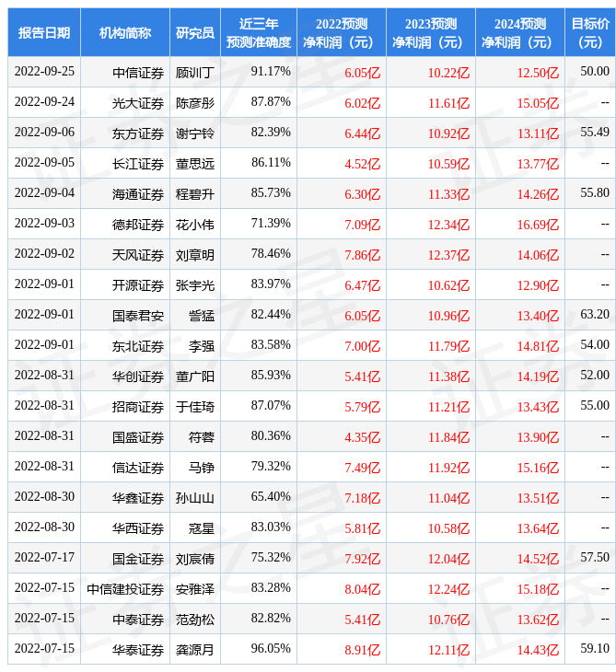Click 2022 profit value 8.04亿
Viewport: 616px width, 672px height.
(362, 590)
